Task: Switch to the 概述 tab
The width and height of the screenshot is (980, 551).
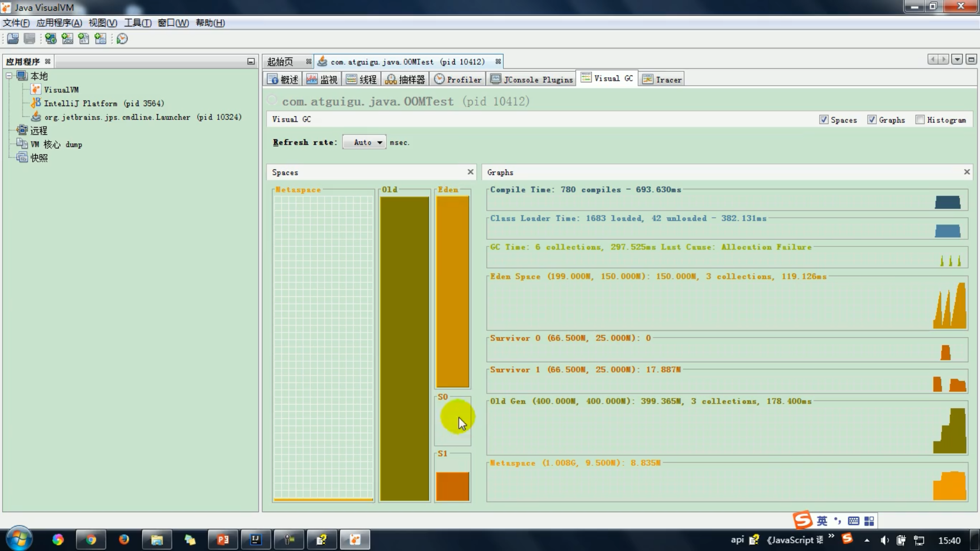Action: tap(282, 79)
